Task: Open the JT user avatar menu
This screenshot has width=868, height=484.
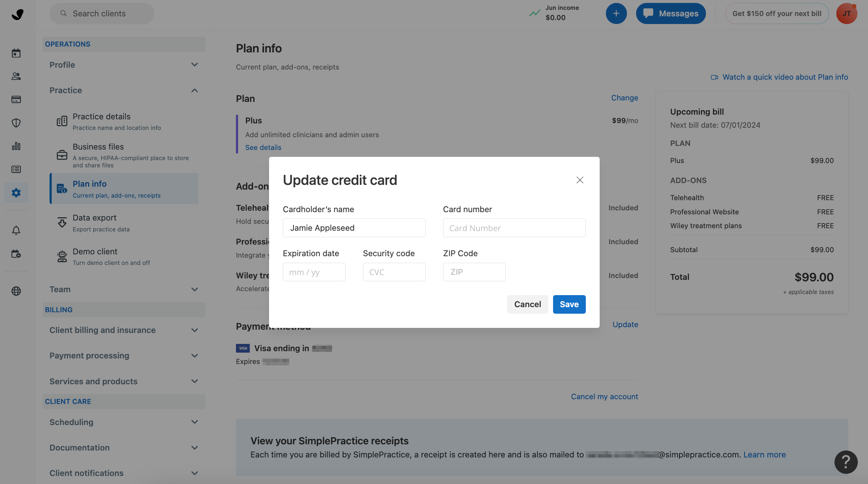Action: [x=847, y=13]
